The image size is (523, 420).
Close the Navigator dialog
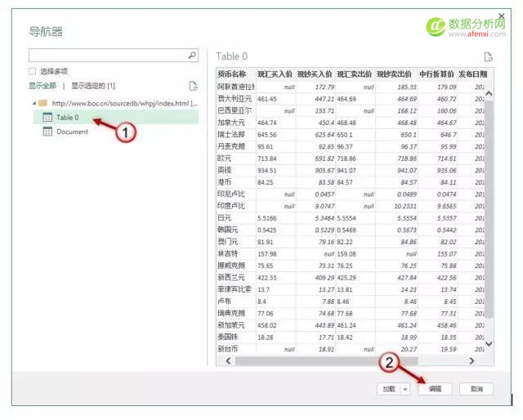(501, 16)
